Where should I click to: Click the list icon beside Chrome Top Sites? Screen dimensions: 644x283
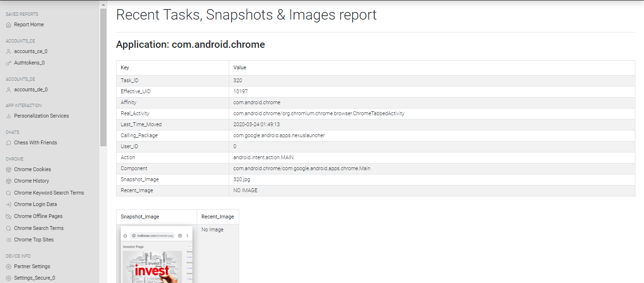click(x=9, y=240)
